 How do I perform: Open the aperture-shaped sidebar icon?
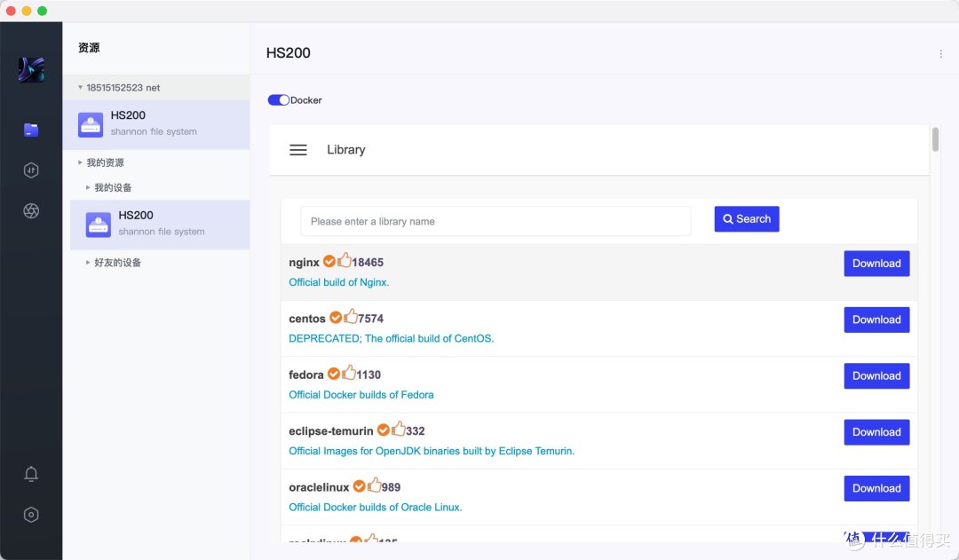point(31,211)
